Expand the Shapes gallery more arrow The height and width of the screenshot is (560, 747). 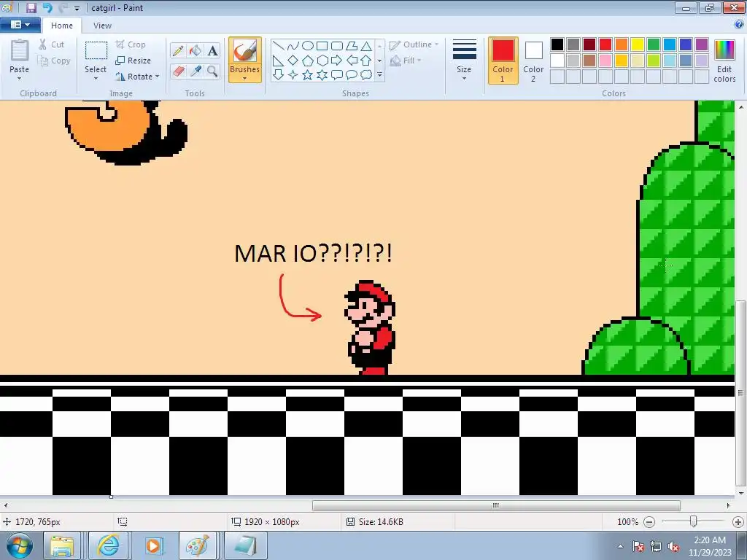click(x=379, y=75)
